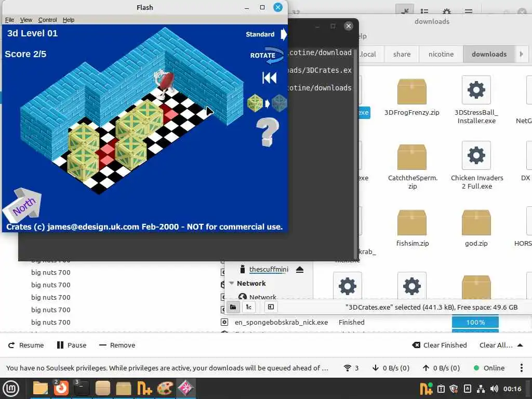Click Clear Finished downloads
Image resolution: width=532 pixels, height=399 pixels.
click(x=440, y=345)
